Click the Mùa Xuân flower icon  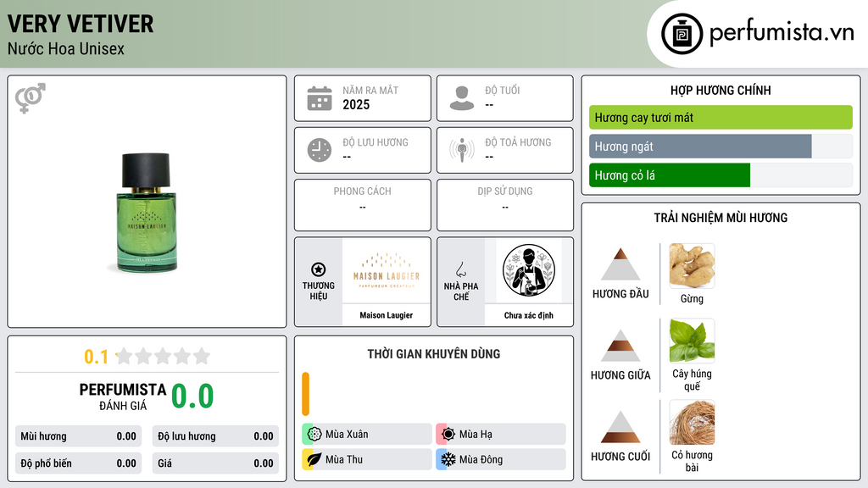[x=314, y=434]
